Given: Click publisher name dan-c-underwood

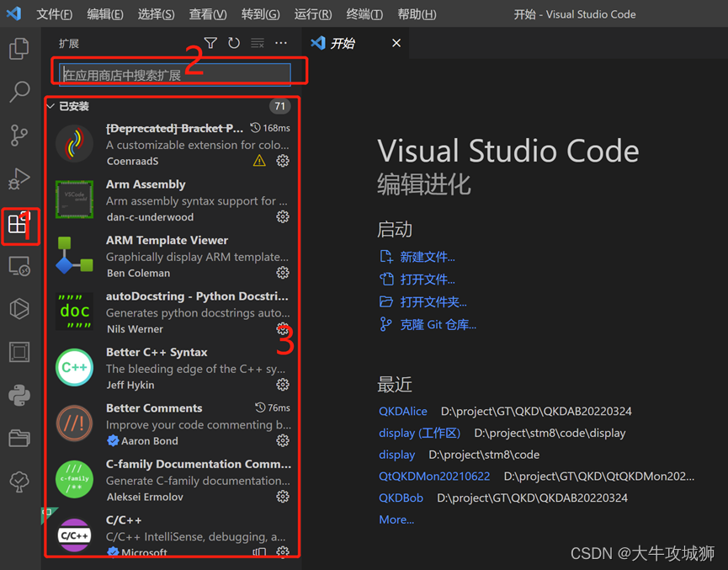Looking at the screenshot, I should coord(151,217).
